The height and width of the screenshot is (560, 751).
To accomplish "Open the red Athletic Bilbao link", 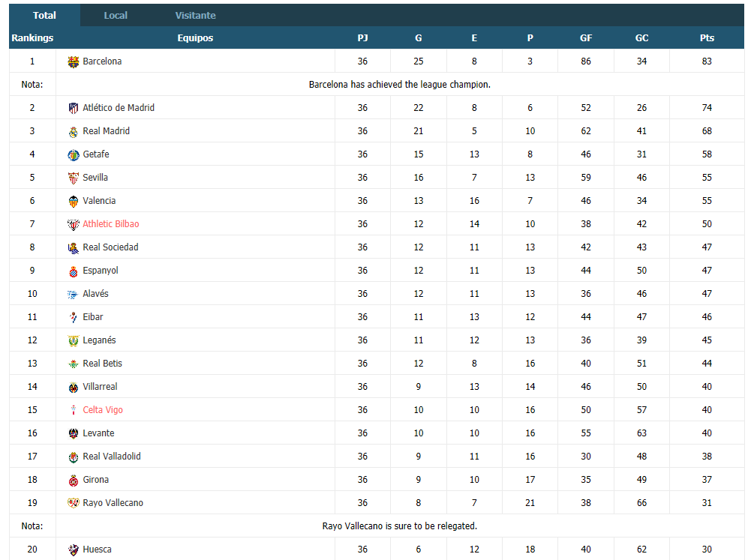I will [110, 224].
